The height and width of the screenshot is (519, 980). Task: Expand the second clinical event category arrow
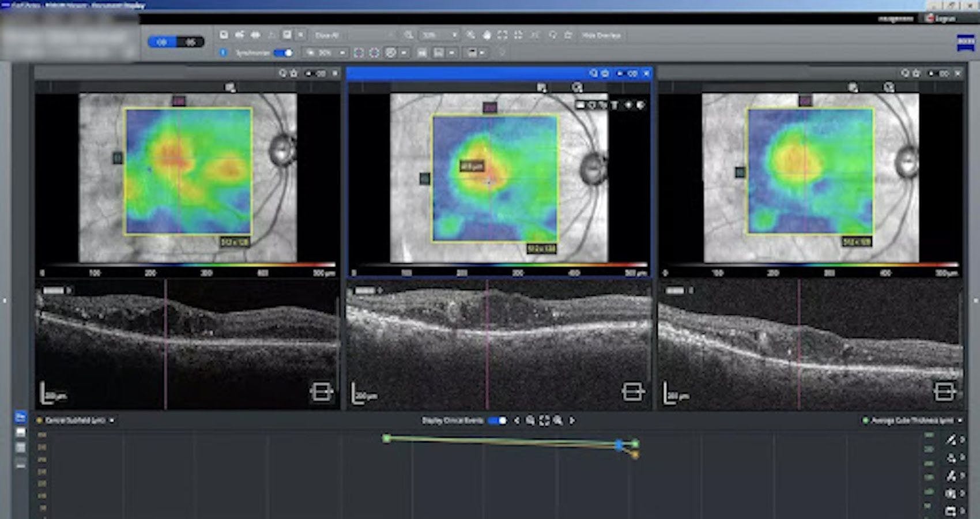click(x=962, y=458)
